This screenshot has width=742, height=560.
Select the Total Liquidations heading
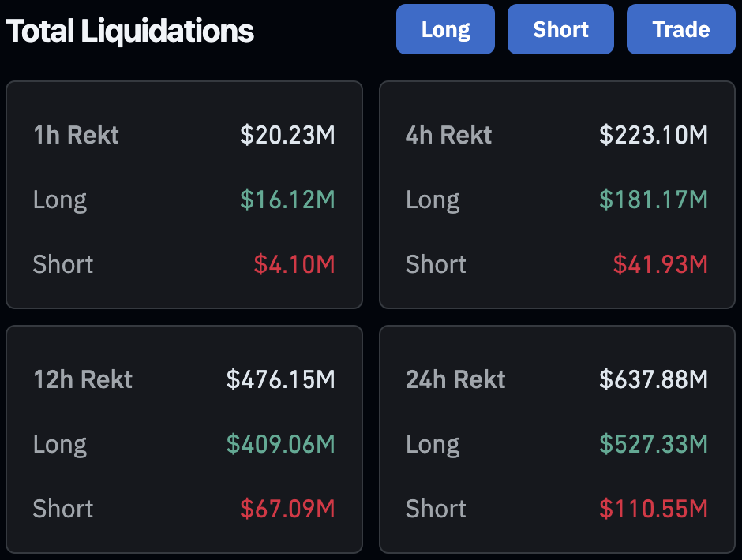(130, 31)
